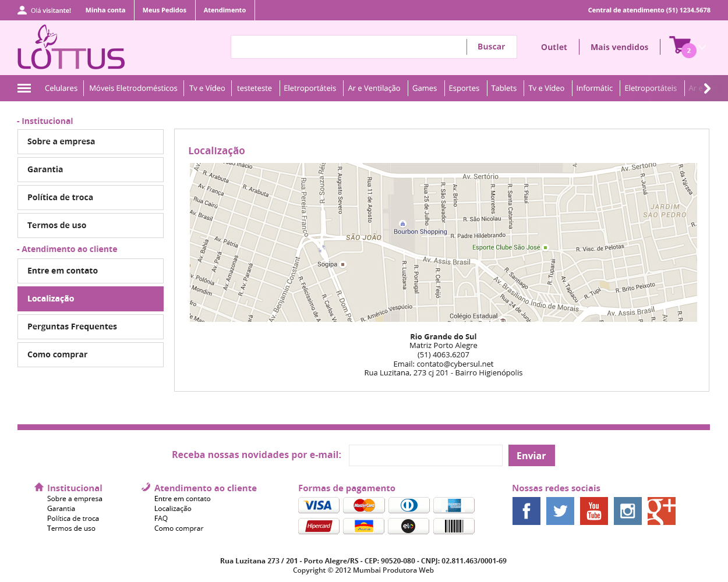Open the shopping cart icon
This screenshot has height=582, width=728.
(x=679, y=45)
